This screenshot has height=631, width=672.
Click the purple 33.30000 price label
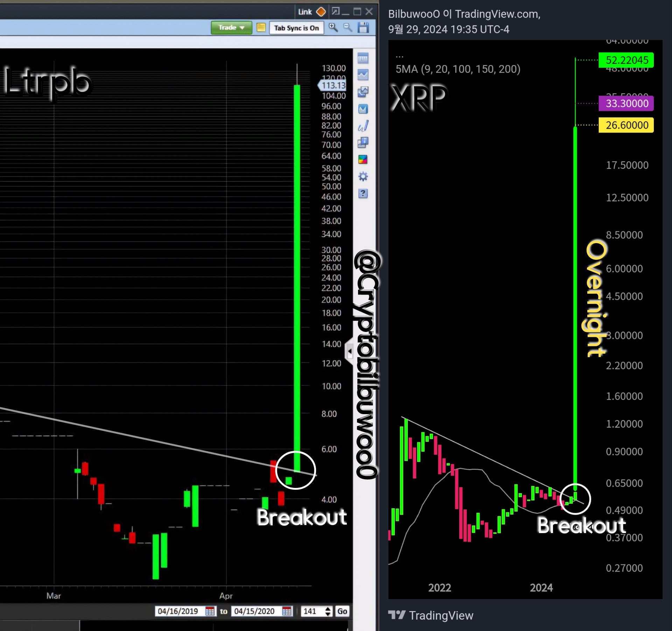tap(626, 104)
